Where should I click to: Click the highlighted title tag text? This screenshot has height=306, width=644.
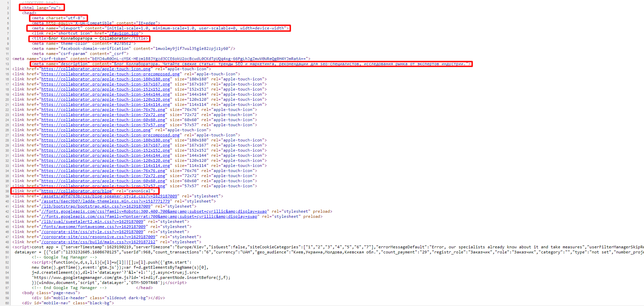90,38
